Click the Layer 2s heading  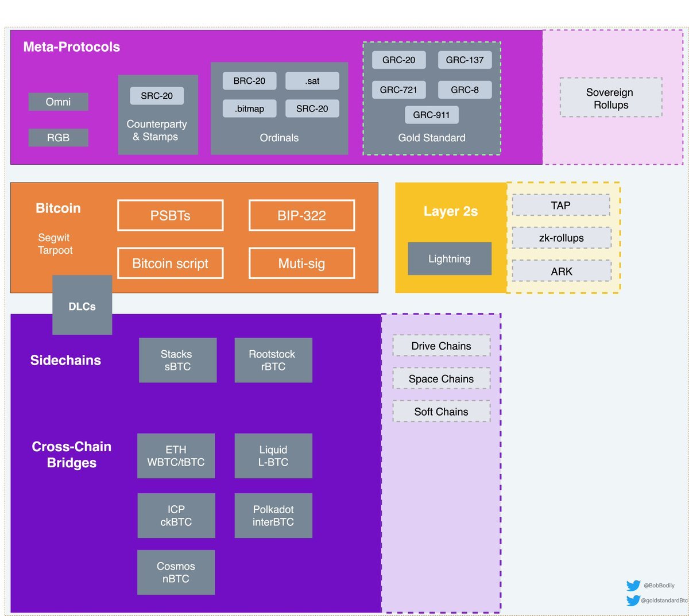[451, 211]
